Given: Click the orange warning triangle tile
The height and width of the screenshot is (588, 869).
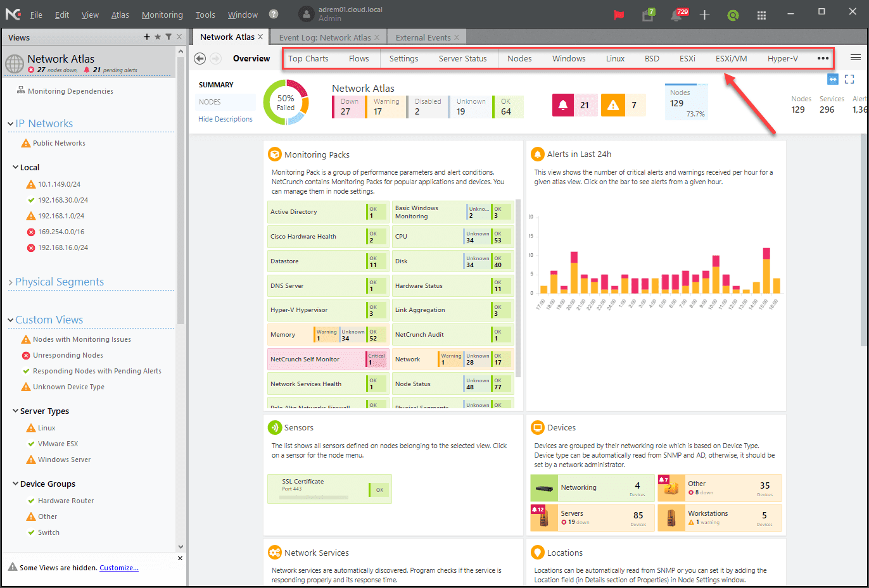Looking at the screenshot, I should (623, 105).
